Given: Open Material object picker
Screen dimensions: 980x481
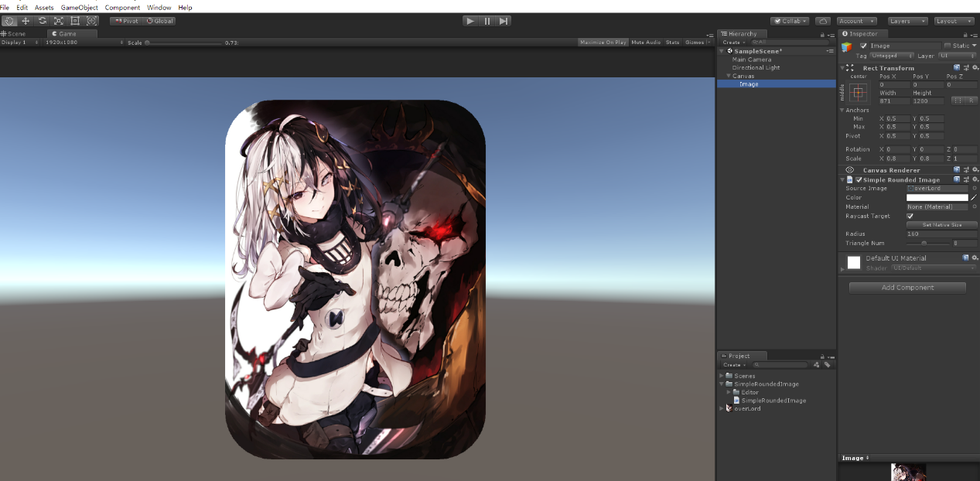Looking at the screenshot, I should point(974,207).
